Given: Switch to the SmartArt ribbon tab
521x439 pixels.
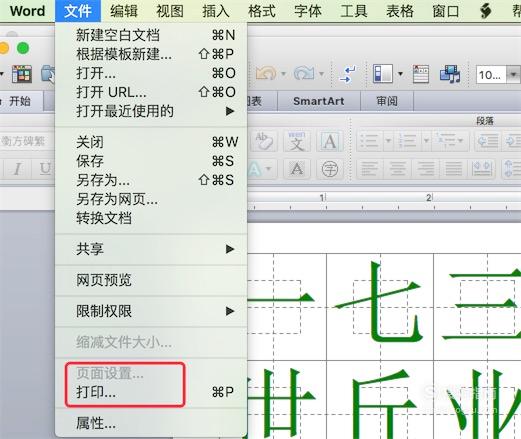Looking at the screenshot, I should [x=319, y=101].
